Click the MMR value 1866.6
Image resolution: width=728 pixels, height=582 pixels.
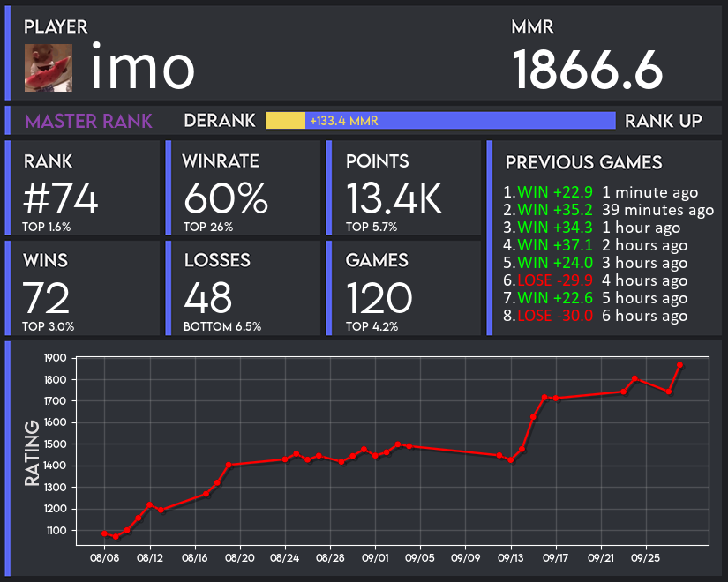pos(588,71)
